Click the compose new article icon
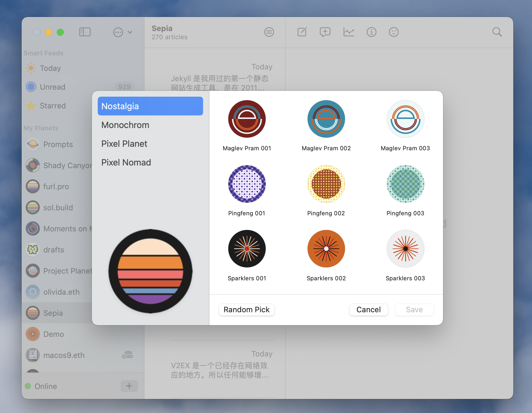This screenshot has width=532, height=413. point(302,32)
